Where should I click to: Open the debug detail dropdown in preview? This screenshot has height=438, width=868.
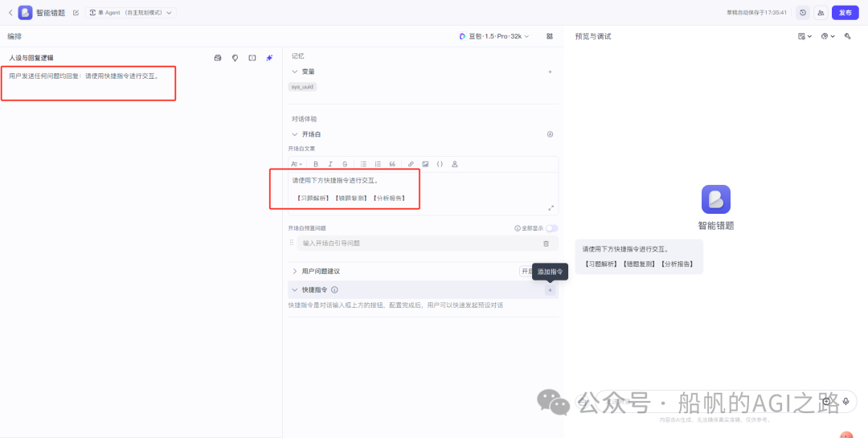point(805,36)
